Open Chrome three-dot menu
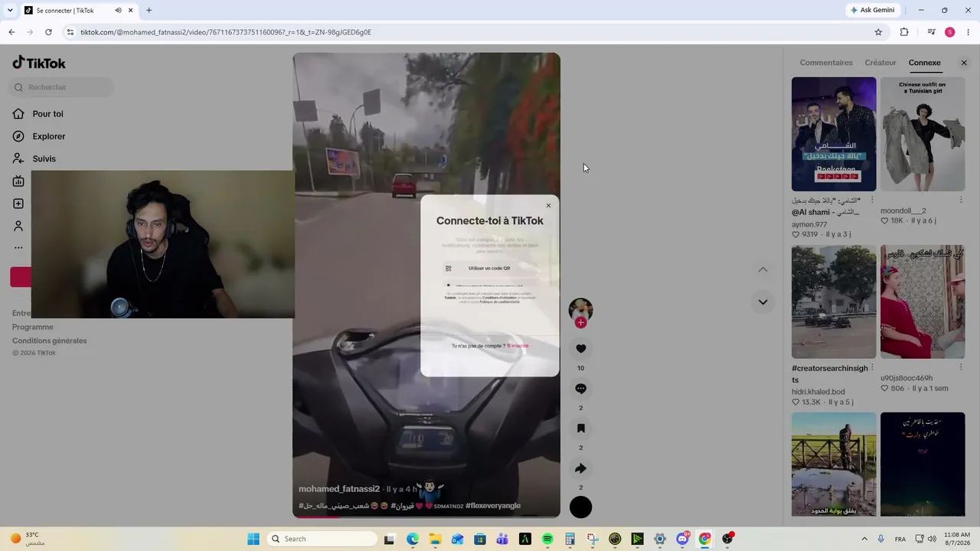Viewport: 980px width, 551px height. [x=969, y=32]
